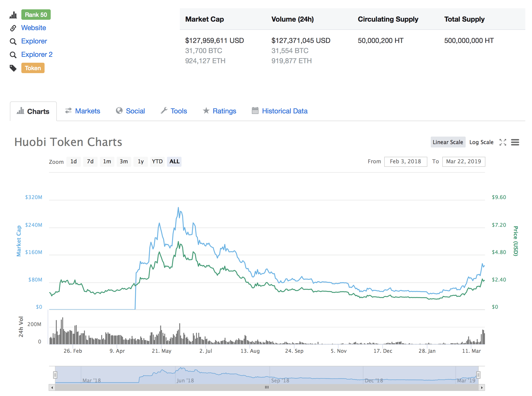This screenshot has height=396, width=532.
Task: Click the navigator scroll left arrow
Action: pos(52,387)
